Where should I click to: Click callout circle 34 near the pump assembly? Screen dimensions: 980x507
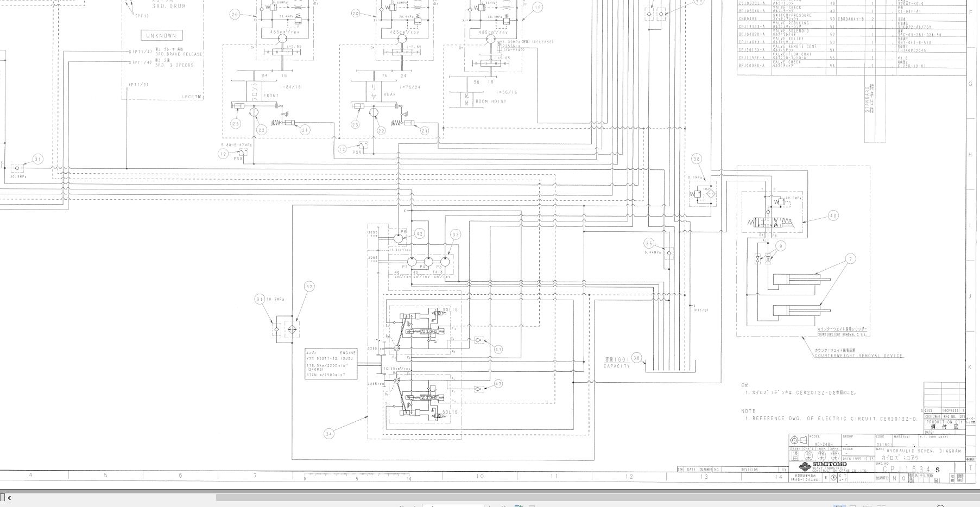(328, 433)
